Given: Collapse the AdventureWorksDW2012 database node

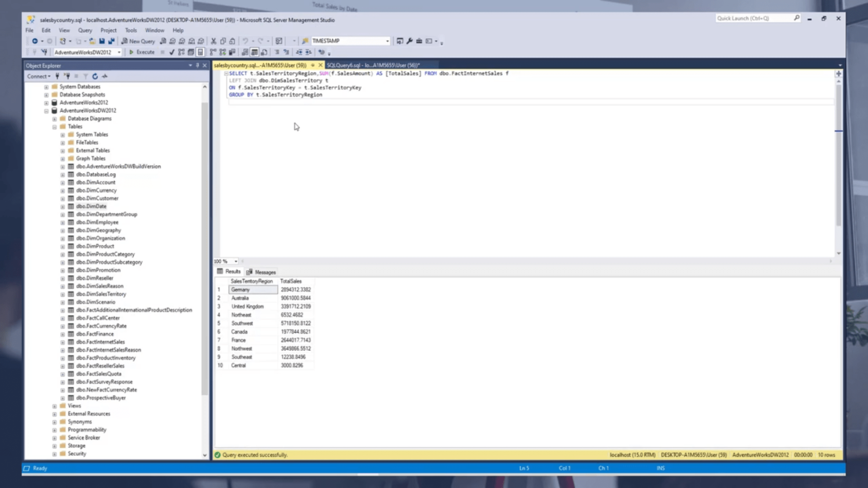Looking at the screenshot, I should [x=46, y=111].
